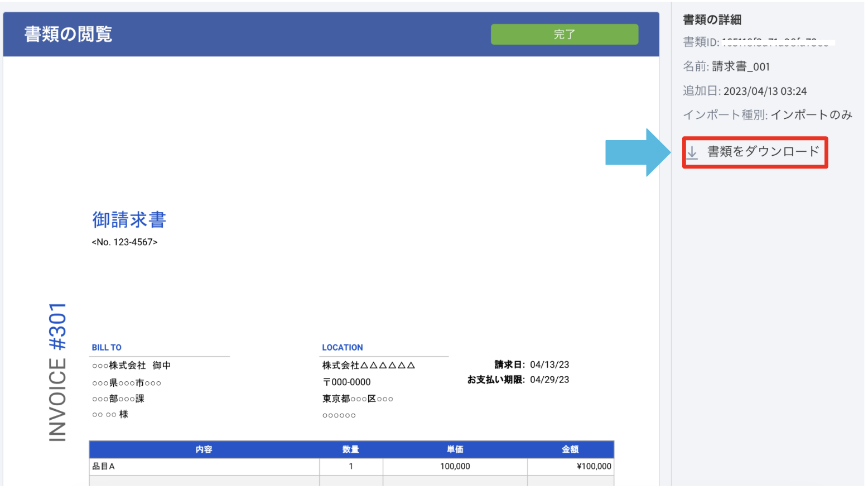Click the postal code 〒000-0000
This screenshot has height=489, width=868.
click(346, 382)
